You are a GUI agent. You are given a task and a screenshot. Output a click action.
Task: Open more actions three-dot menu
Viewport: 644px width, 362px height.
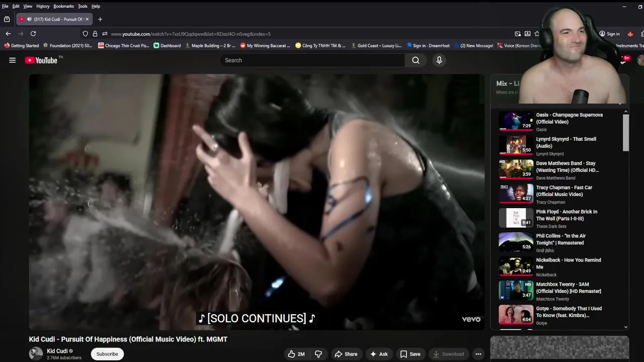(x=478, y=354)
